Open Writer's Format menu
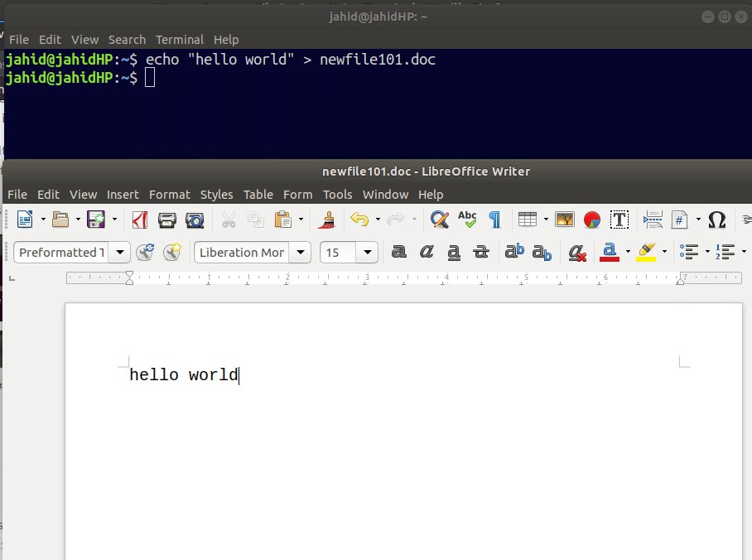The height and width of the screenshot is (560, 752). click(x=169, y=195)
